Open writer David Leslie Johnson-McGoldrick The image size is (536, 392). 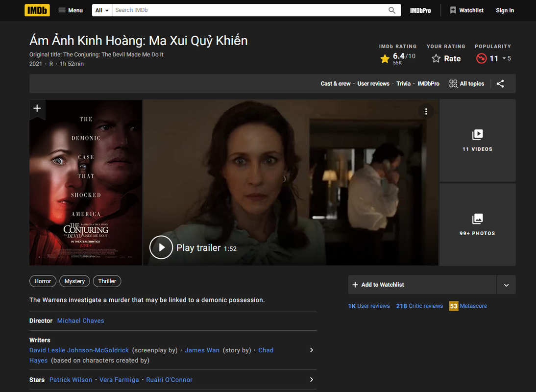(x=79, y=350)
